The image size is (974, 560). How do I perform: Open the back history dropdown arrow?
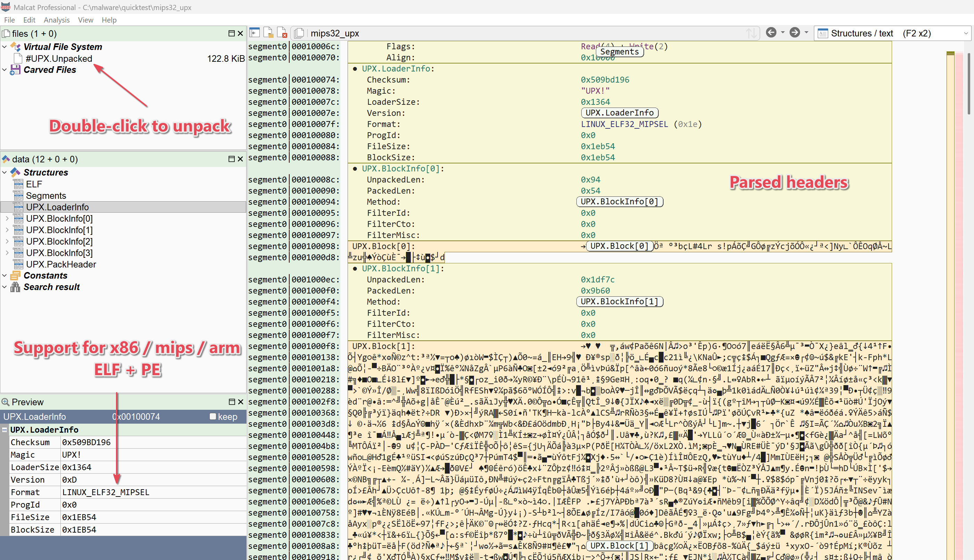[783, 33]
